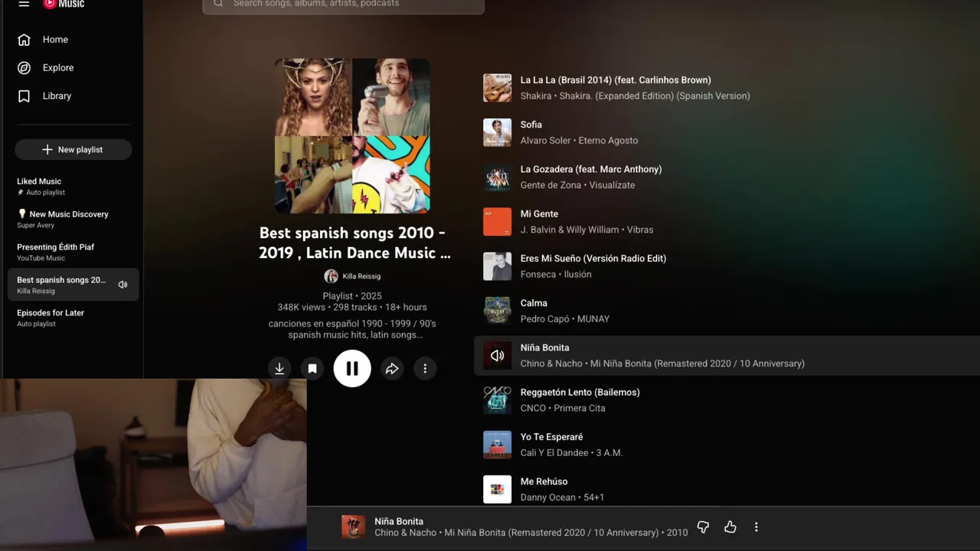
Task: Click player bar Niña Bonita thumbnail
Action: pos(353,527)
